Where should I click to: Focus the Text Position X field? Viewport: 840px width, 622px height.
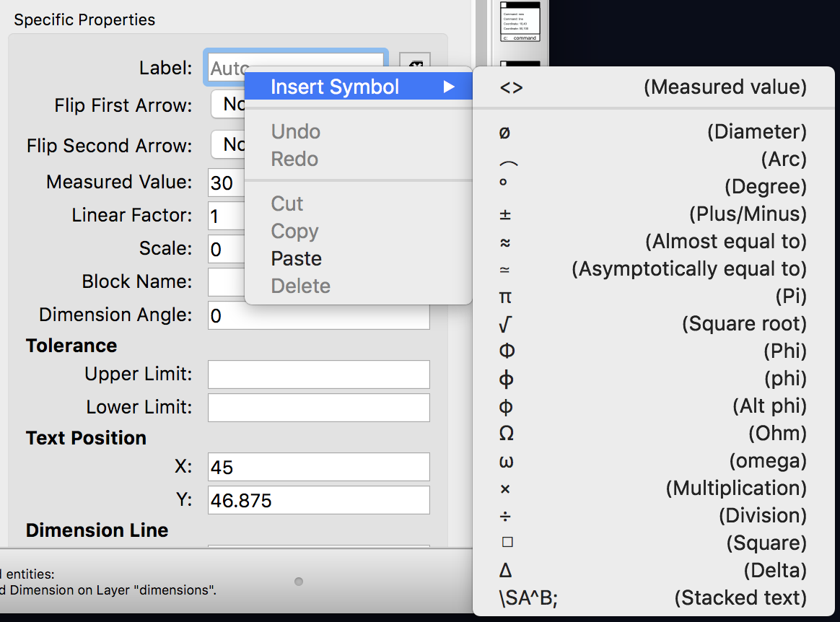pyautogui.click(x=318, y=467)
